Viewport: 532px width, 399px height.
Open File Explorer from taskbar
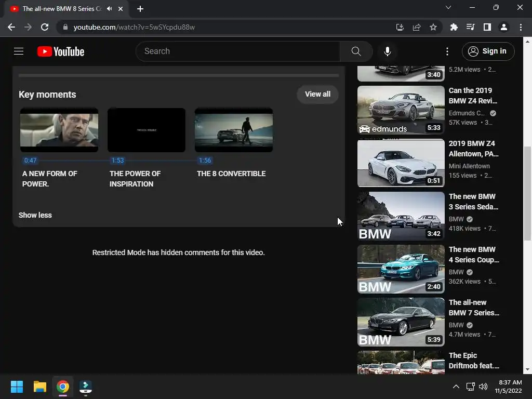(39, 387)
